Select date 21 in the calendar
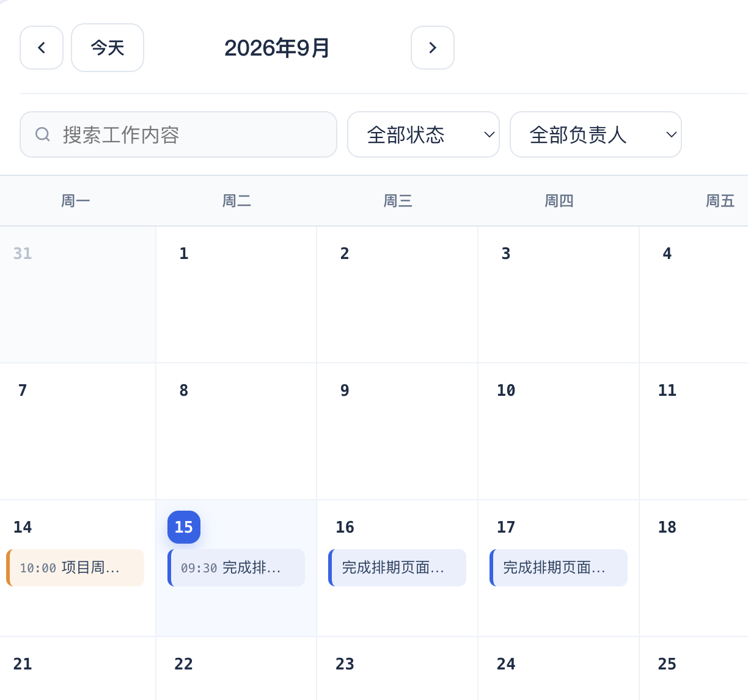The width and height of the screenshot is (748, 700). pyautogui.click(x=23, y=664)
